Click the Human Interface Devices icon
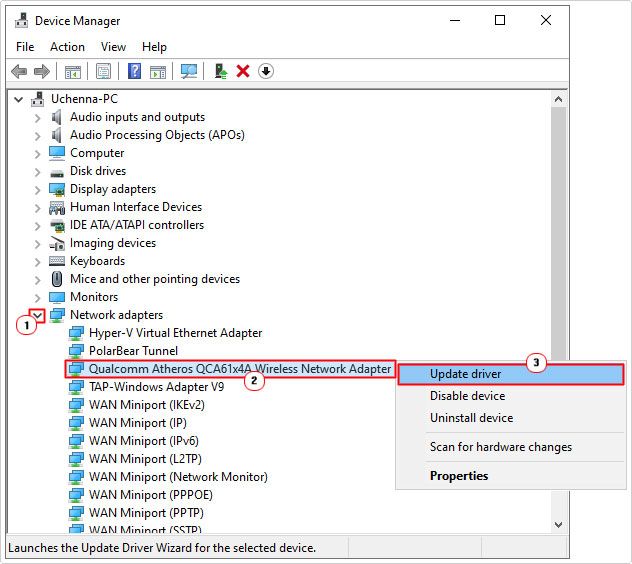632x564 pixels. click(x=57, y=207)
